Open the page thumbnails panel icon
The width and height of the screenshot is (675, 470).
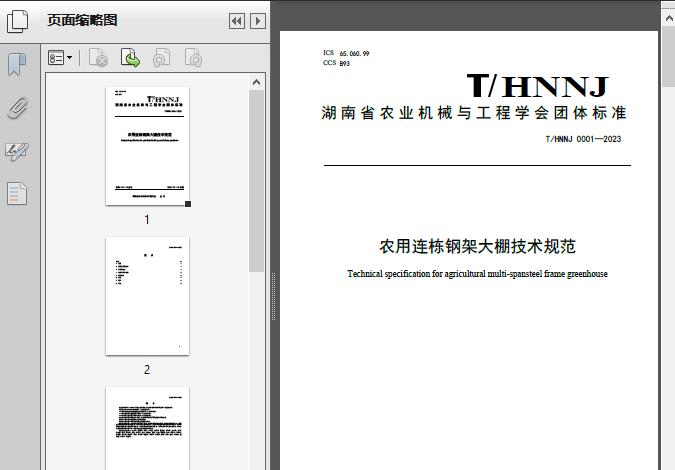(x=17, y=21)
